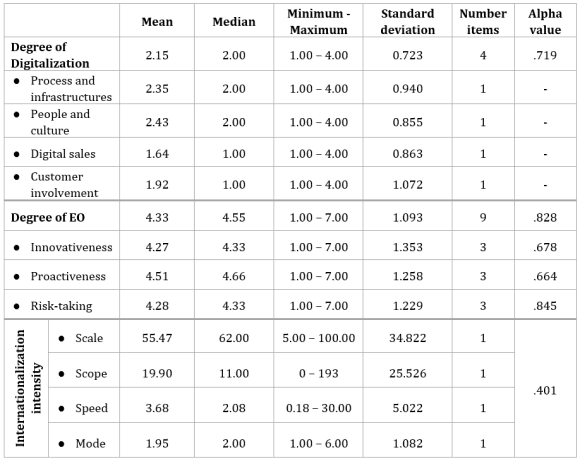This screenshot has height=462, width=580.
Task: Select the Scale mean value 55.47
Action: point(157,338)
